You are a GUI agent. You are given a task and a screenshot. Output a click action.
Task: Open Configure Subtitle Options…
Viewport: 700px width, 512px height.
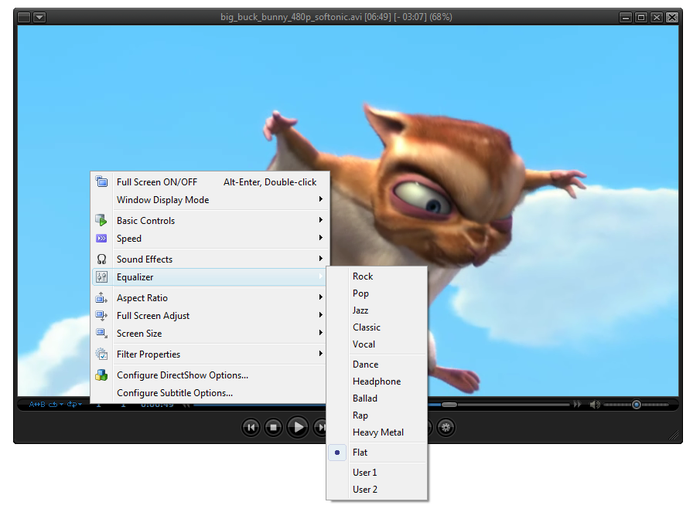[x=210, y=393]
